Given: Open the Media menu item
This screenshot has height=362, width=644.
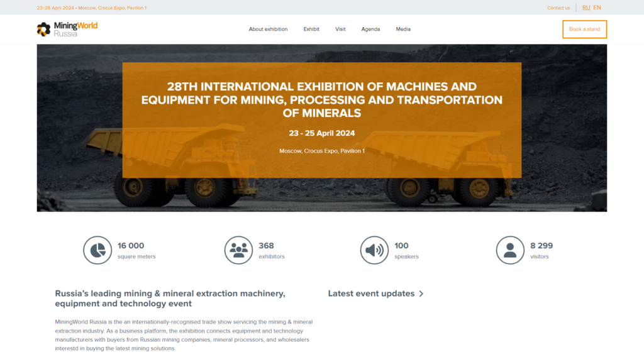Looking at the screenshot, I should (x=403, y=29).
